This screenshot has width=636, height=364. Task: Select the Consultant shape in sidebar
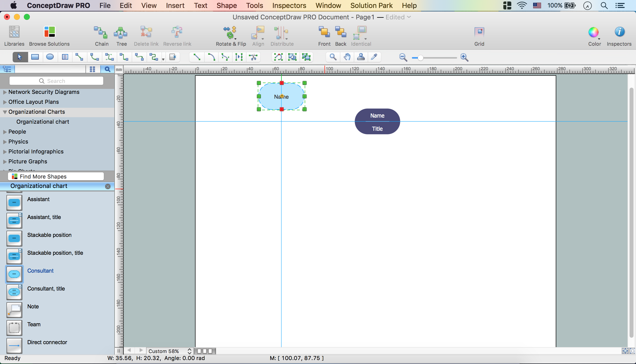point(40,271)
